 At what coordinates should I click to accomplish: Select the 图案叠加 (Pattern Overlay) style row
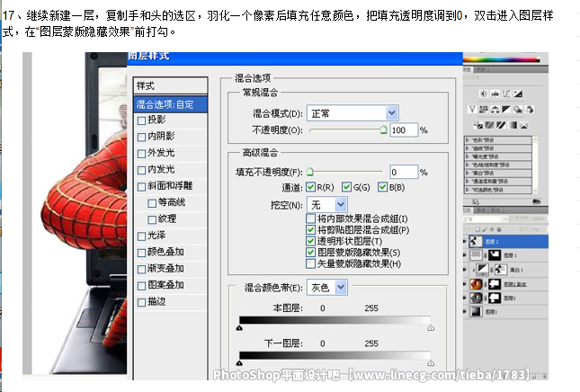tap(171, 285)
